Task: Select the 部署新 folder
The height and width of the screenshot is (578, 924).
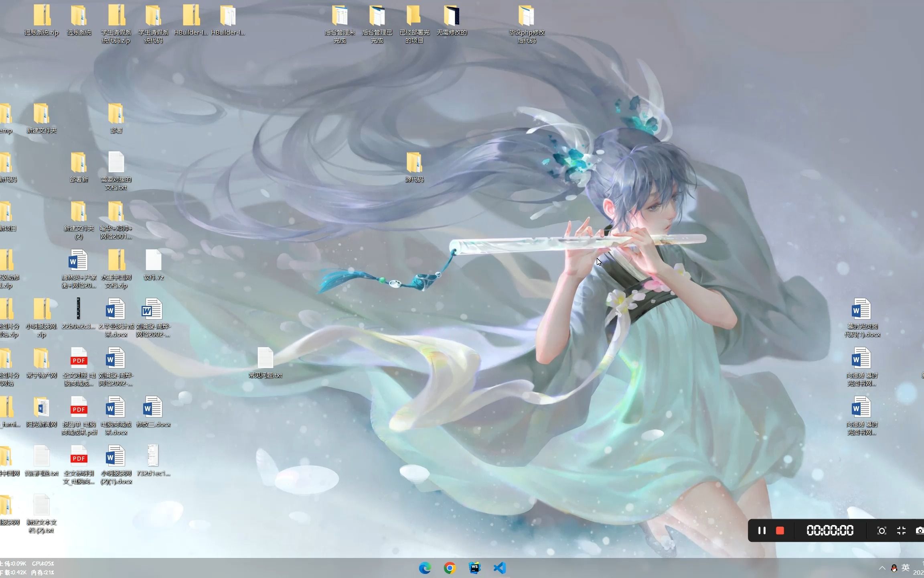Action: tap(79, 167)
